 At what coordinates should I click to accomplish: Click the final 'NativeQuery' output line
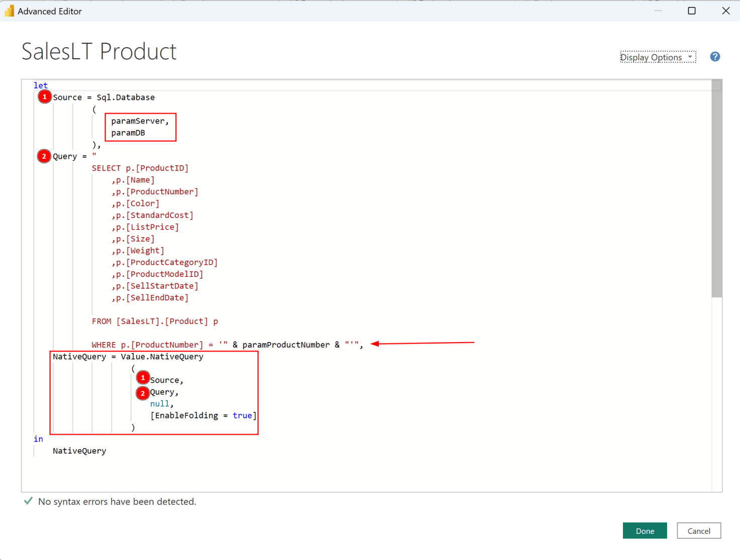click(79, 451)
